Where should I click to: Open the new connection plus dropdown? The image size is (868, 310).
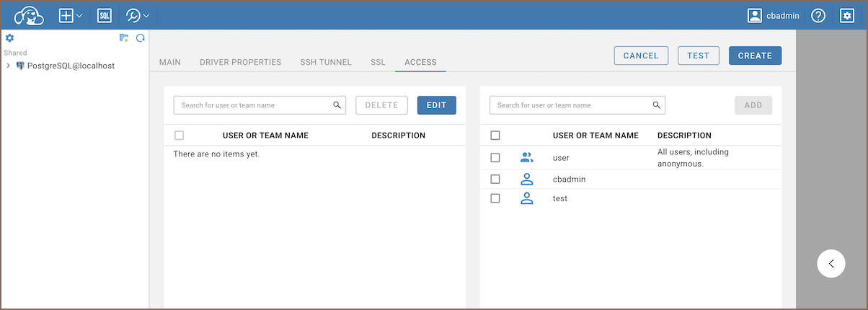click(x=71, y=15)
